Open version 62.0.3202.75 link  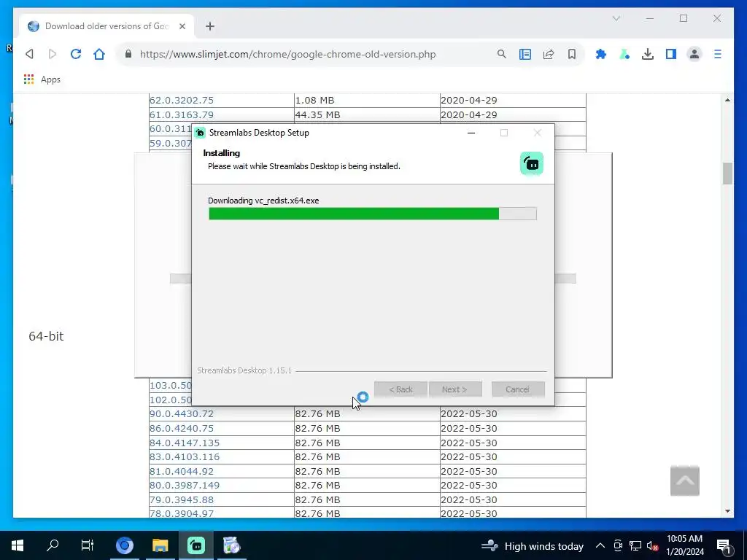[x=182, y=101]
